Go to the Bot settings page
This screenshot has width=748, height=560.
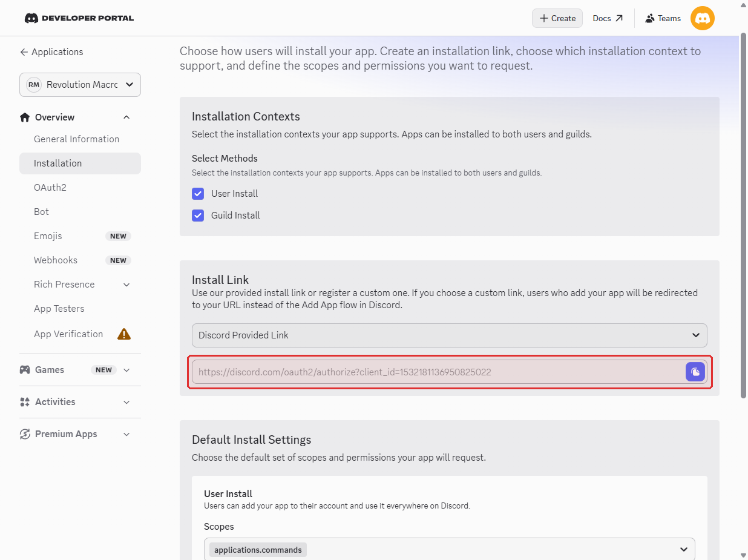41,212
